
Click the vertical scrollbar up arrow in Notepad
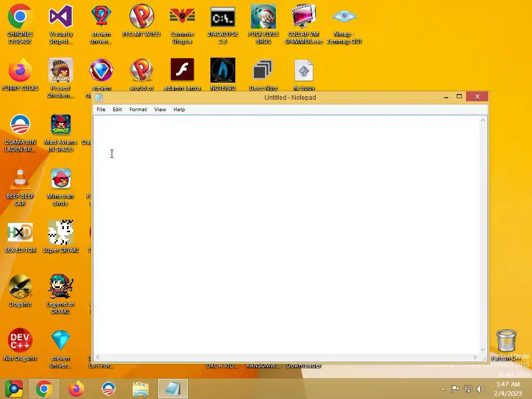483,120
